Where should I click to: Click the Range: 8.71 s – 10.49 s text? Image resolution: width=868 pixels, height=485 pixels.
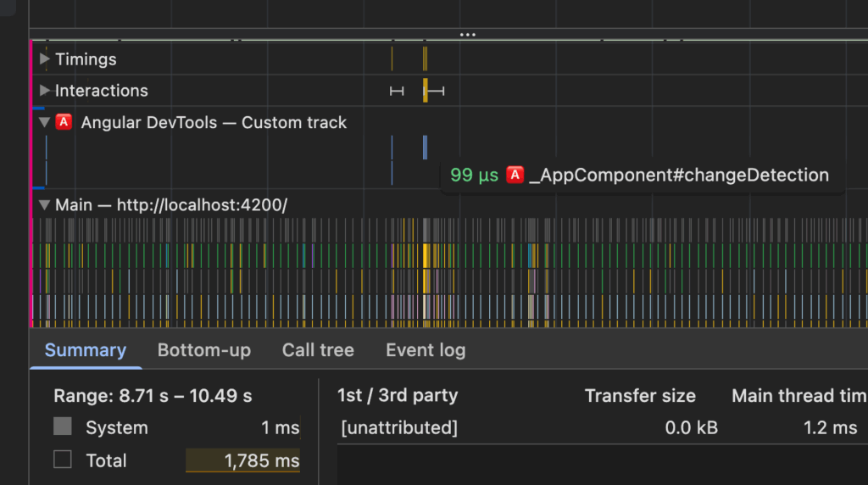[x=153, y=396]
